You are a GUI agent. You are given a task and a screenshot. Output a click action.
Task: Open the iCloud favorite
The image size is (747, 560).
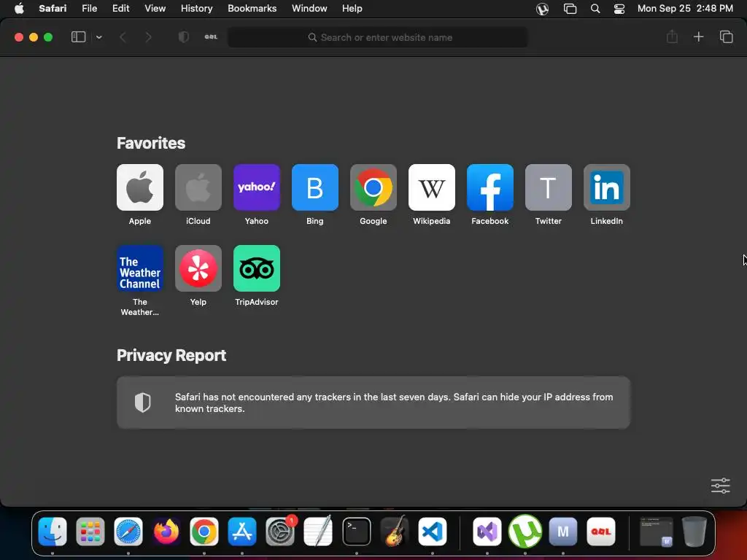click(x=198, y=187)
